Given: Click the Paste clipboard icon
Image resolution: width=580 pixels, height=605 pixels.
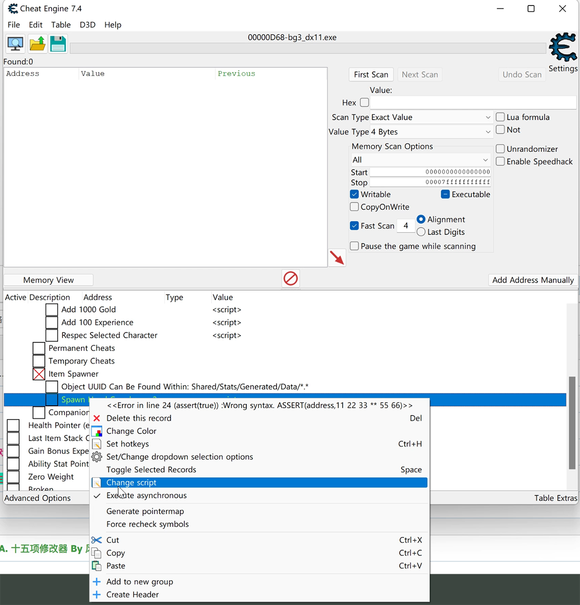Looking at the screenshot, I should click(x=97, y=566).
